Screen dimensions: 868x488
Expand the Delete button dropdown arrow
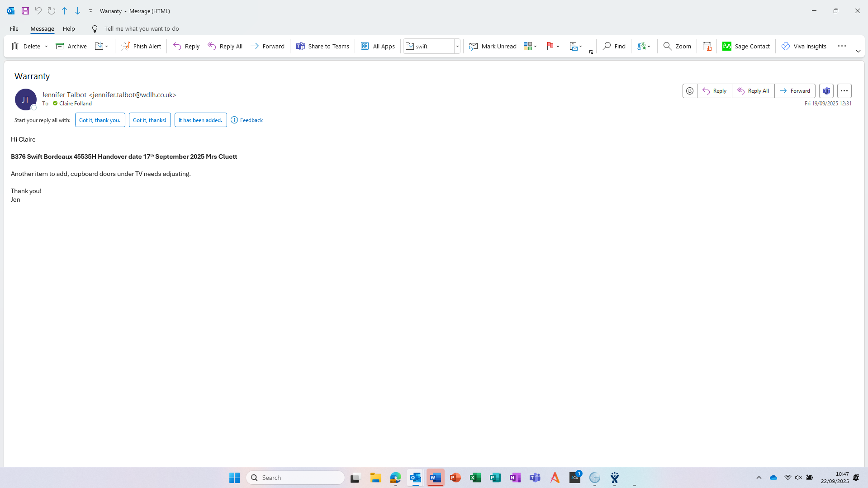tap(46, 47)
